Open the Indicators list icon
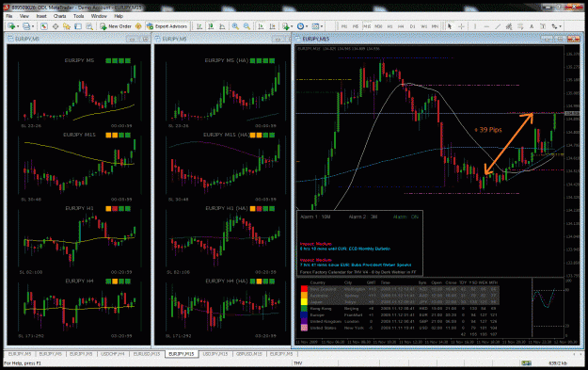Screen dimensions: 588x370 click(286, 26)
